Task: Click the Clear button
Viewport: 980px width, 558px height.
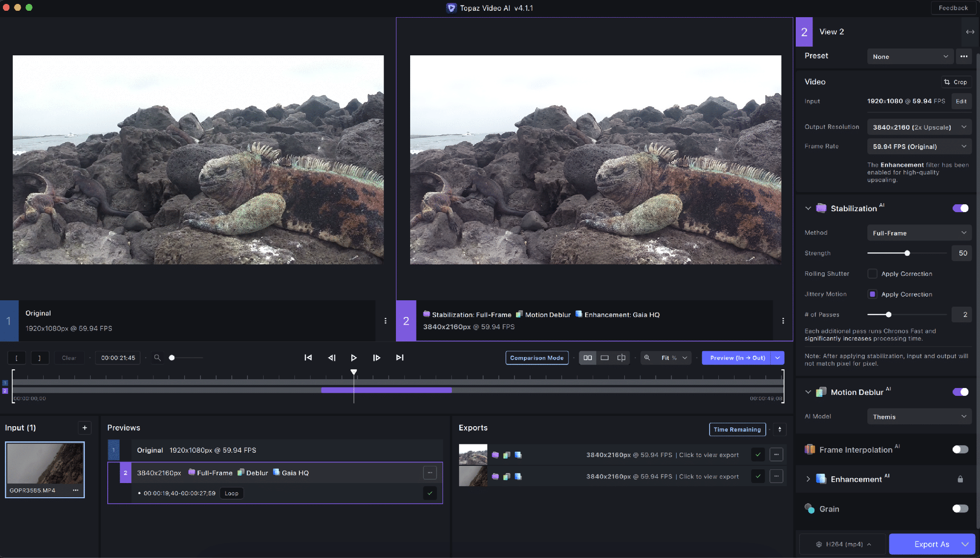Action: point(69,358)
